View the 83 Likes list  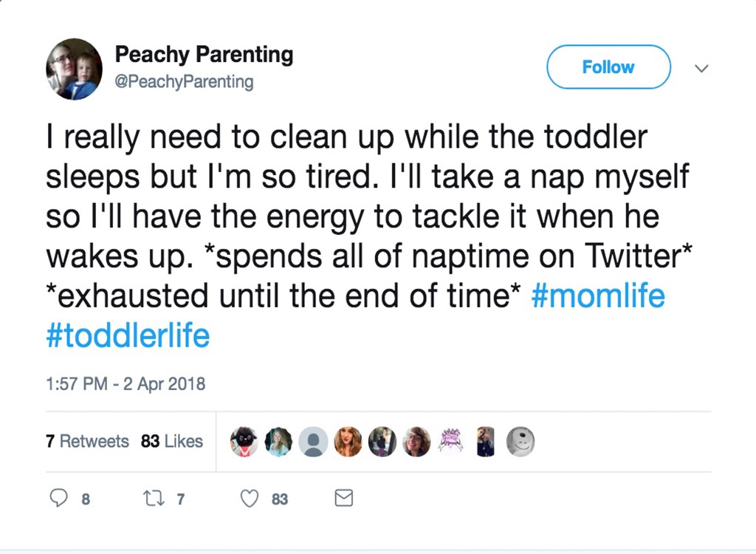(172, 442)
